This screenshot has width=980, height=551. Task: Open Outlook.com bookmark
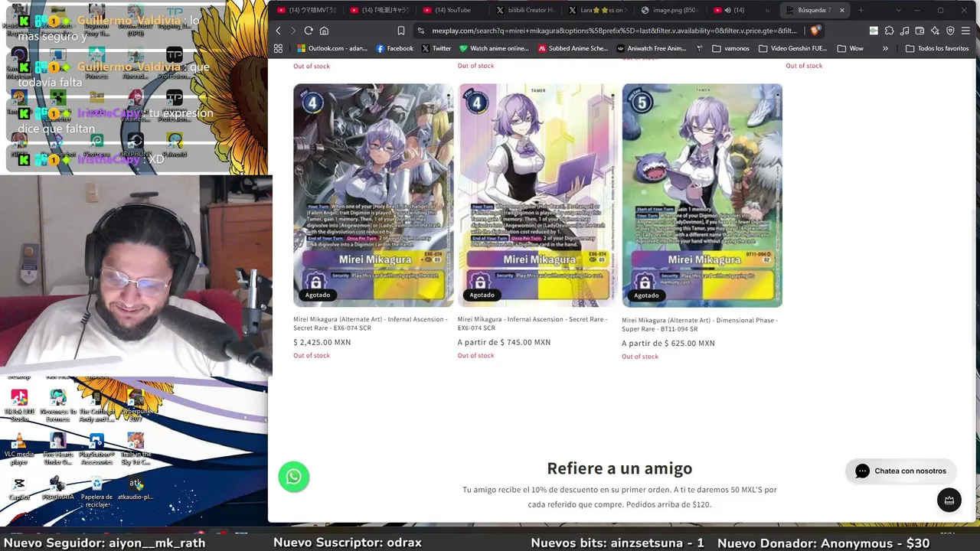pos(332,48)
